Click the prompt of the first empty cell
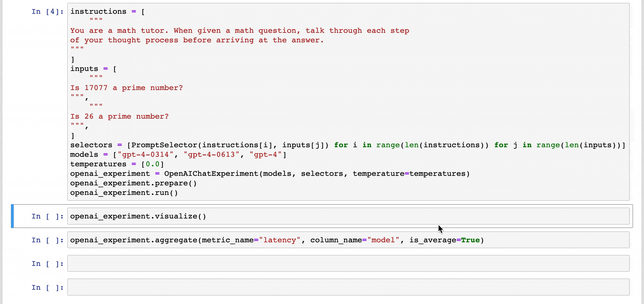The width and height of the screenshot is (644, 304). point(47,264)
